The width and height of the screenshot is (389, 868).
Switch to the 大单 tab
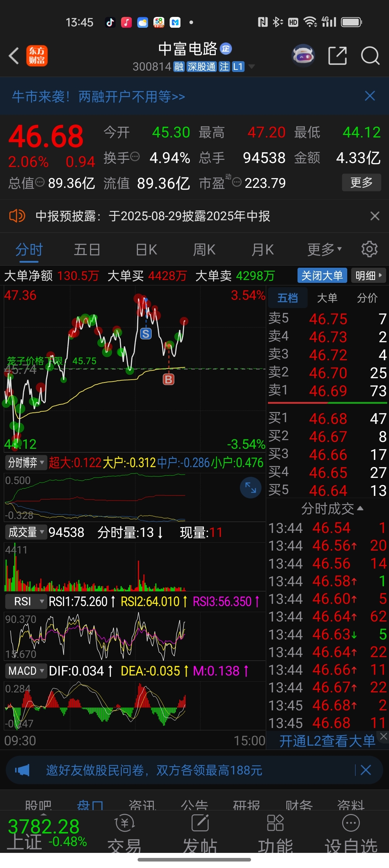tap(327, 298)
